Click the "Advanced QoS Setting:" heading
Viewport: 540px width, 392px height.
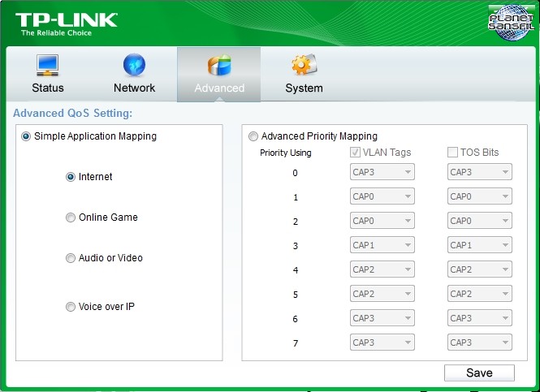(72, 114)
